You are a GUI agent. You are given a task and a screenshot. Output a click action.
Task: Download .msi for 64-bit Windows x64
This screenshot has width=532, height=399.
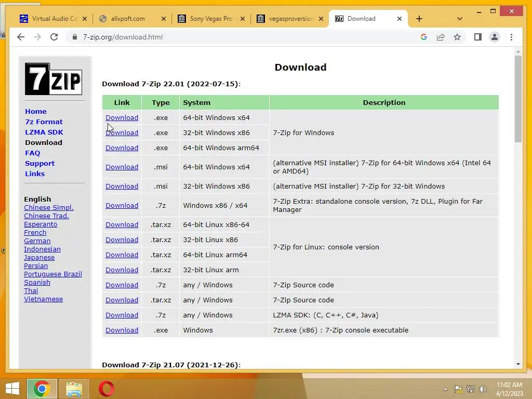tap(122, 167)
